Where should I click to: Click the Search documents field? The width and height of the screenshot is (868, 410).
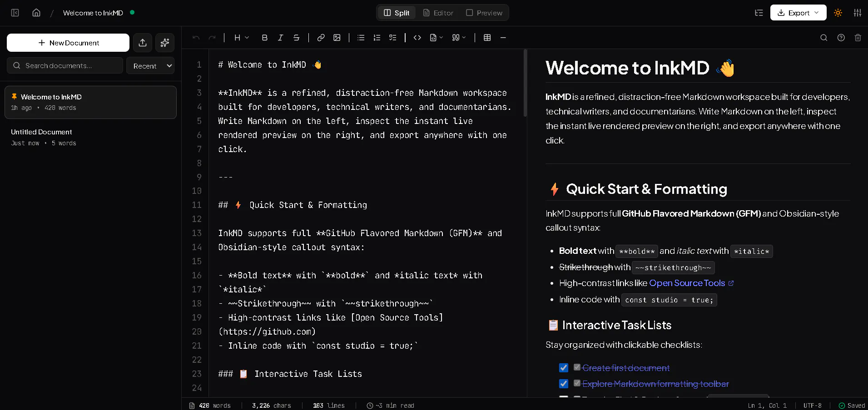[65, 65]
